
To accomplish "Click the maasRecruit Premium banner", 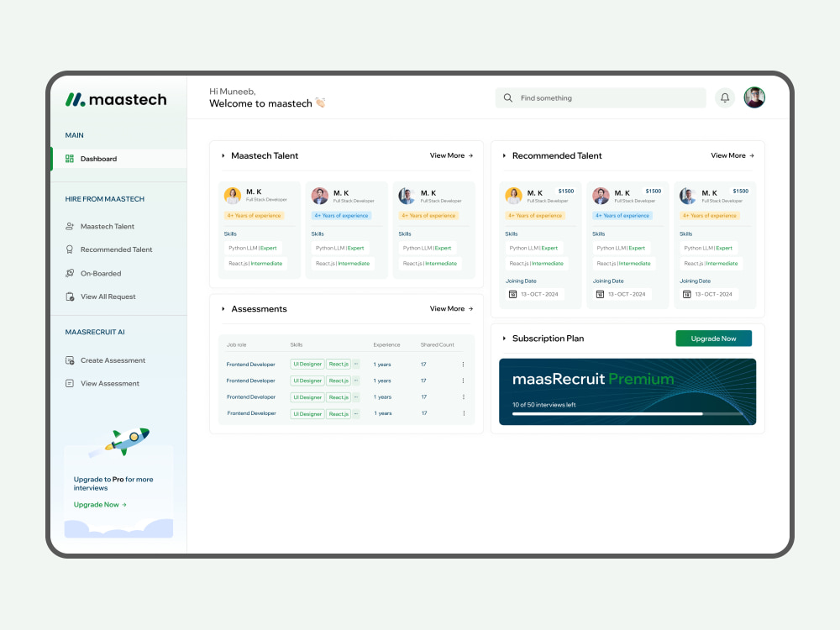I will click(x=627, y=391).
